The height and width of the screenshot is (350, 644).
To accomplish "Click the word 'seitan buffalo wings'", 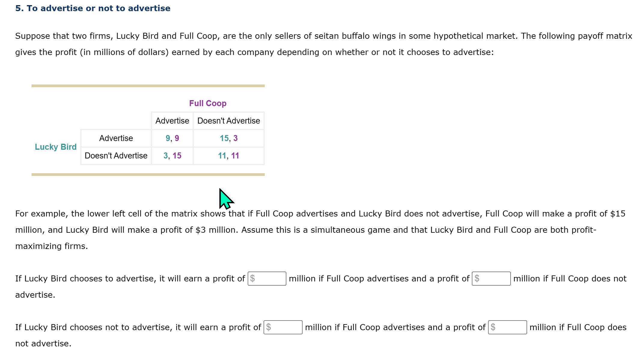I will (355, 36).
